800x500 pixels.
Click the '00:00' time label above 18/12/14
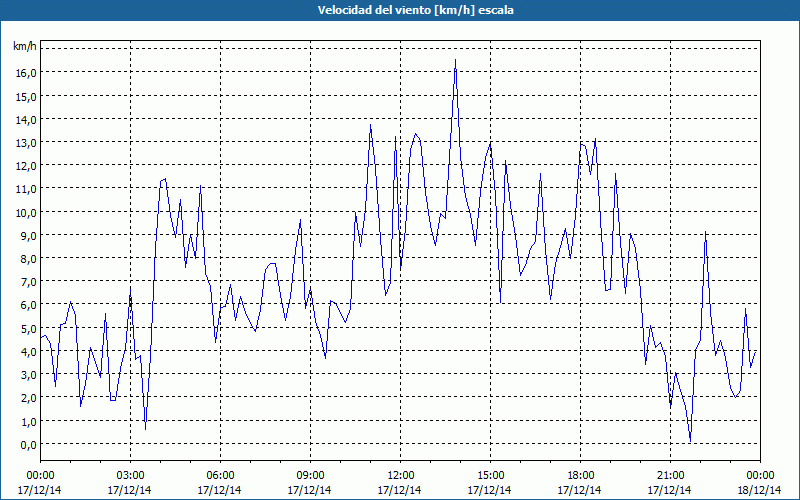pos(760,476)
